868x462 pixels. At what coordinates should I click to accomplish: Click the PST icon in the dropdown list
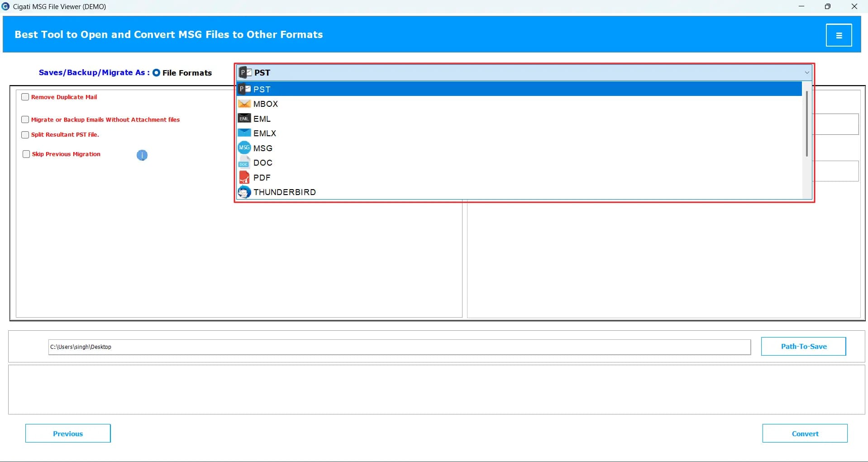pos(244,89)
